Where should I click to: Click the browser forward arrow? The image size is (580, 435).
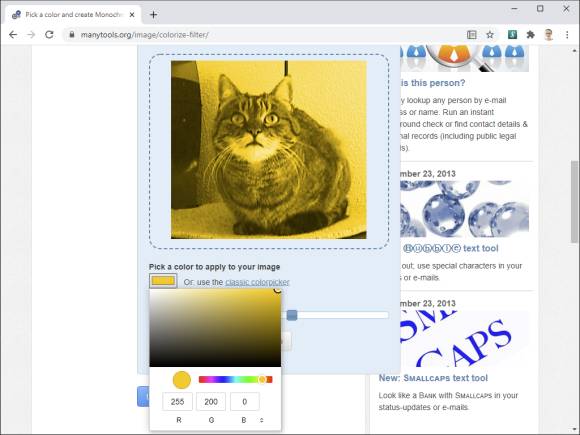click(x=31, y=35)
